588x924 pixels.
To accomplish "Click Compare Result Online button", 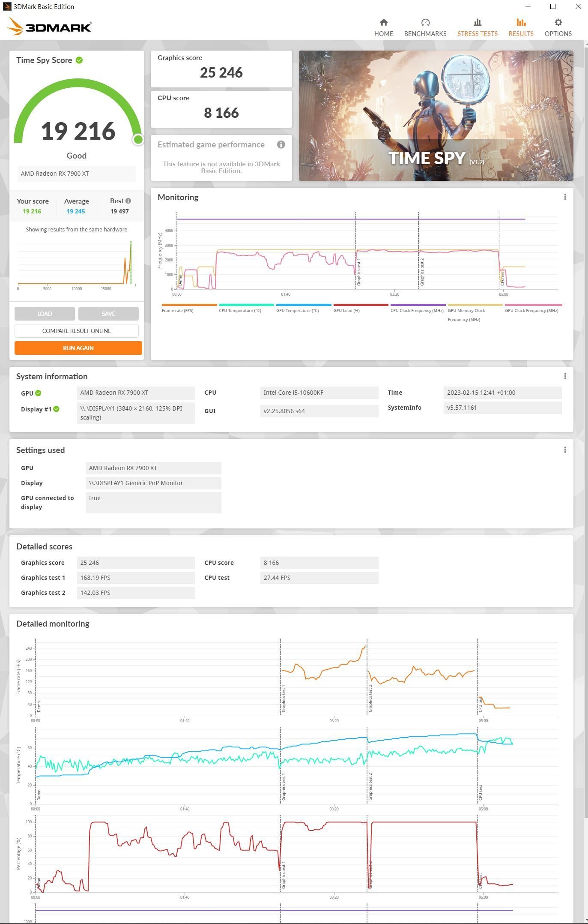I will pyautogui.click(x=77, y=331).
